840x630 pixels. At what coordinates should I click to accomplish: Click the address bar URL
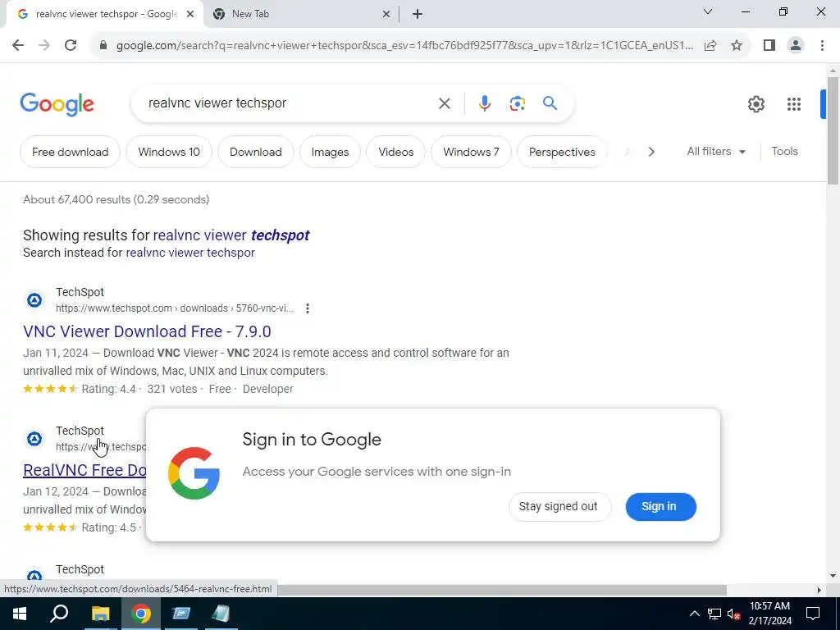point(404,46)
